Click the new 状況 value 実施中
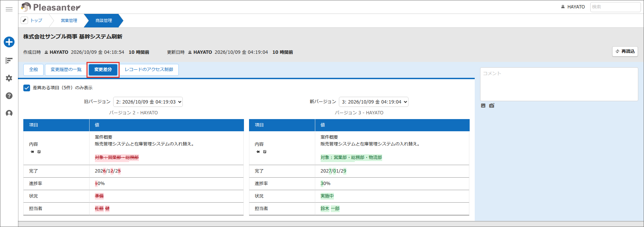The height and width of the screenshot is (227, 644). 327,196
